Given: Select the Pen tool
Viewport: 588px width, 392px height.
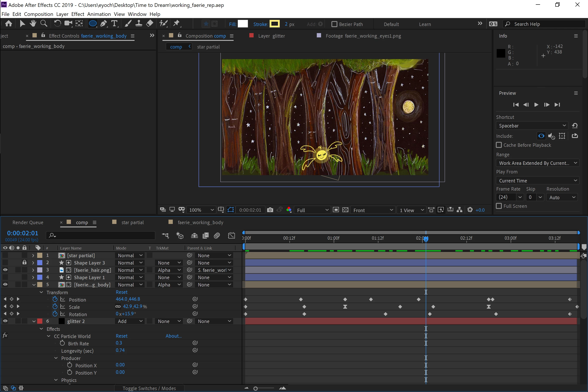Looking at the screenshot, I should 103,24.
